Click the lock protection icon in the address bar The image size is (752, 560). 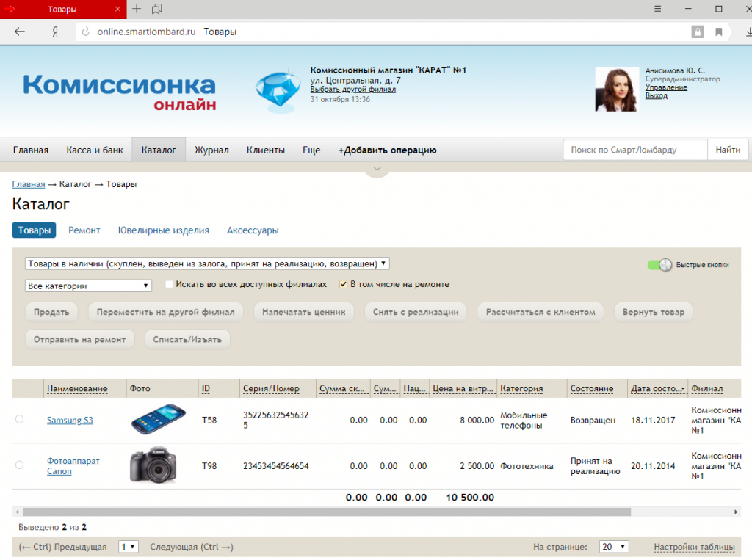point(698,32)
